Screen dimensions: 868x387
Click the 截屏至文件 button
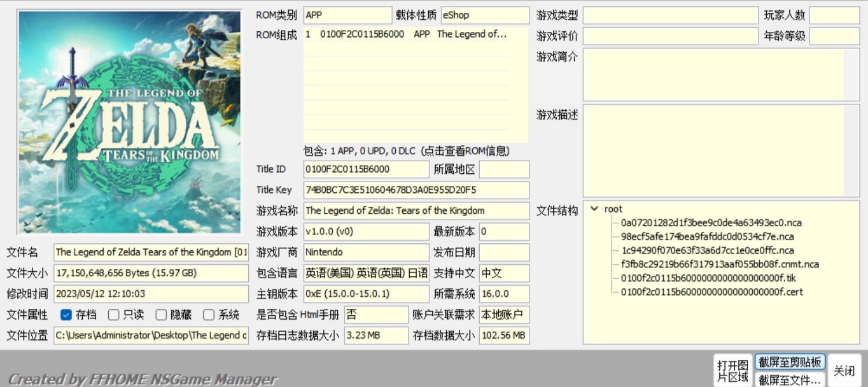[790, 379]
